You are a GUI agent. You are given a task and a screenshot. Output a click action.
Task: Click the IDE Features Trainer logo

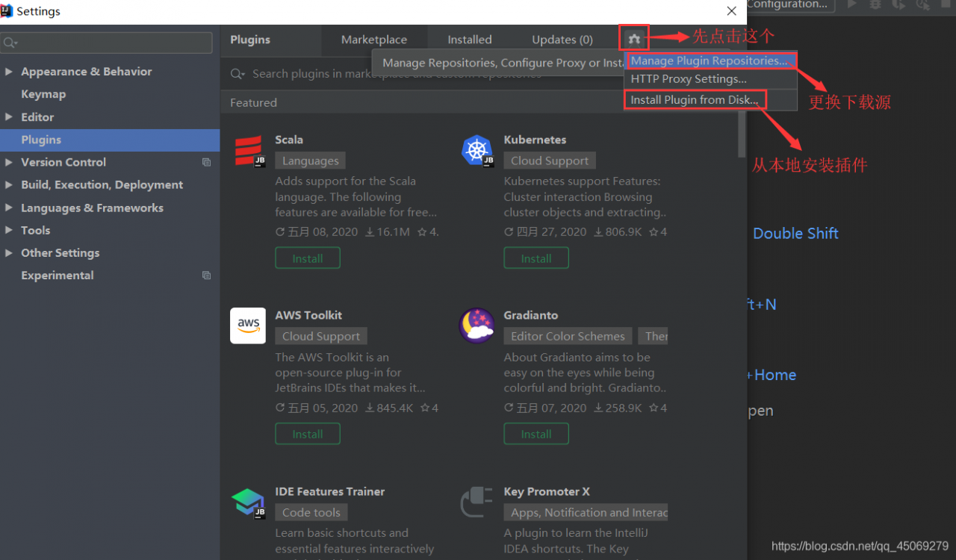(x=248, y=503)
